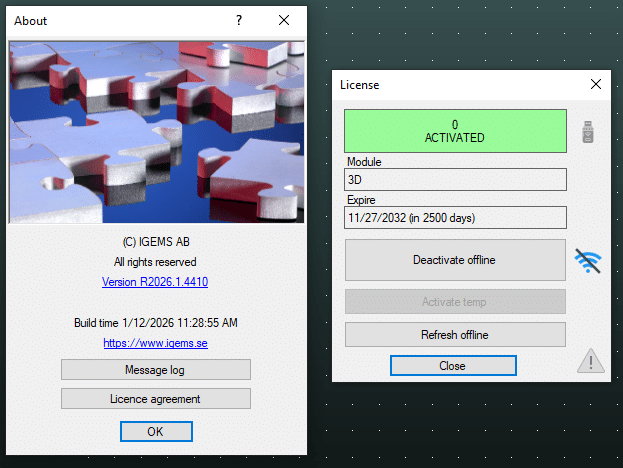Click the Close button in License
The height and width of the screenshot is (468, 623).
pyautogui.click(x=452, y=366)
